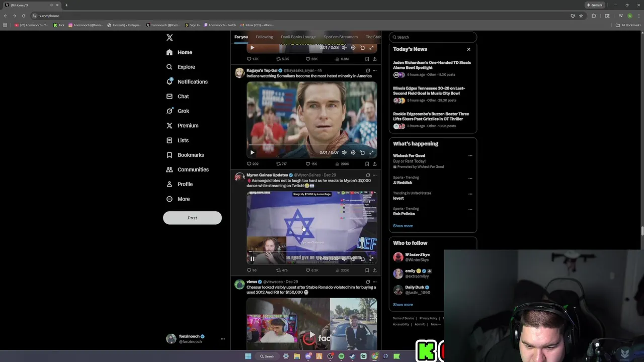
Task: Like Myron Gaines Updates post
Action: pos(312,270)
